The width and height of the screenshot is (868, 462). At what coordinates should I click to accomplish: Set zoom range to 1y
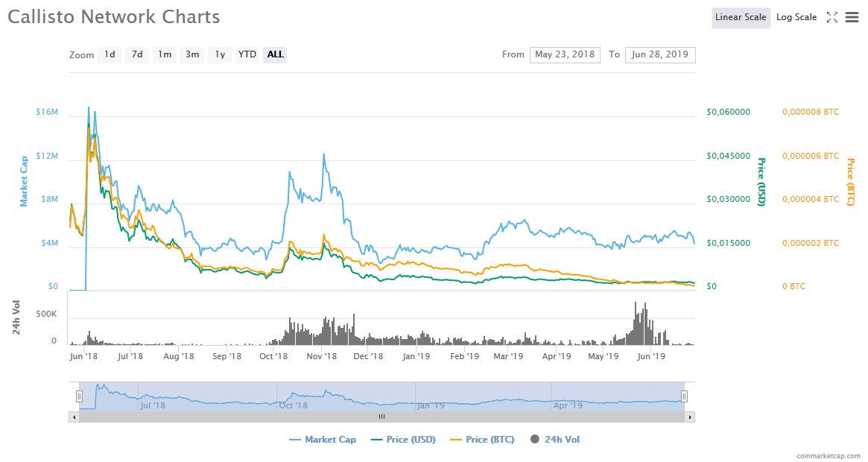point(220,54)
